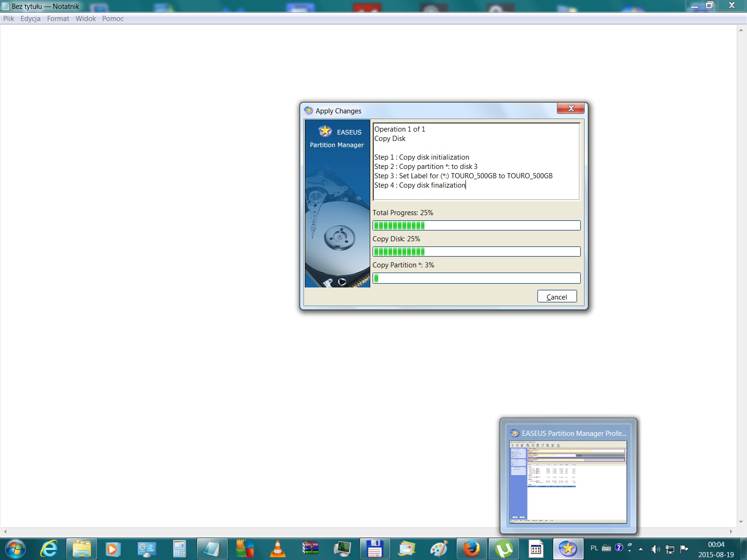Open the Paint palette icon in taskbar
Viewport: 747px width, 560px height.
(x=439, y=549)
